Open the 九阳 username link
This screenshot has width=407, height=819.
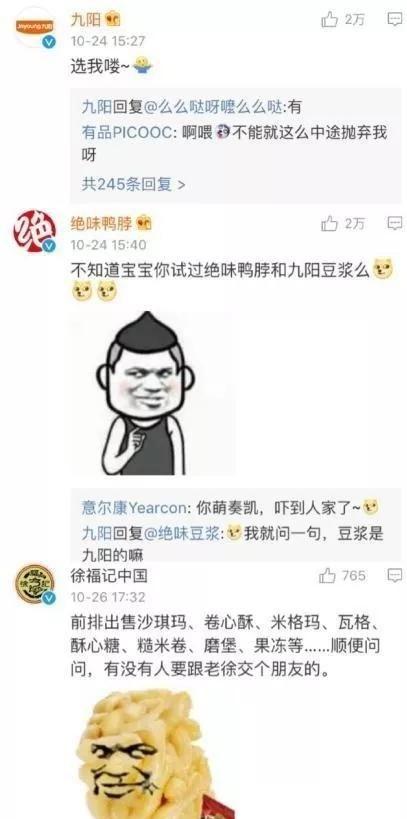[85, 19]
